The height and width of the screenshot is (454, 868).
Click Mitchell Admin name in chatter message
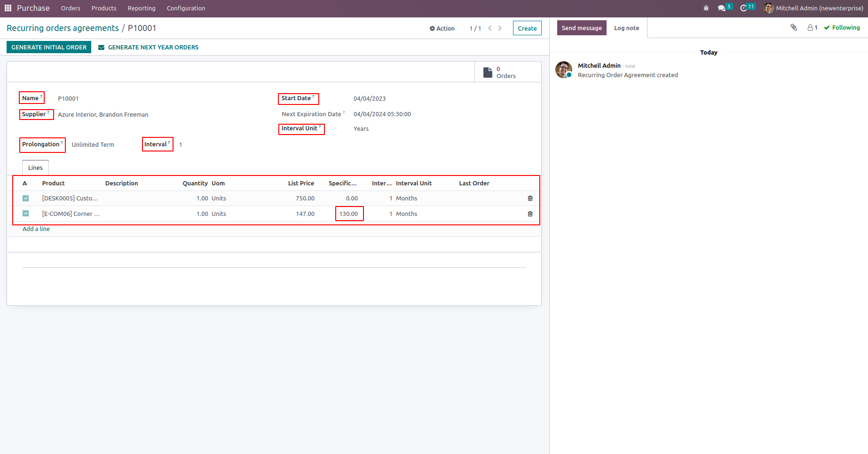[x=599, y=66]
